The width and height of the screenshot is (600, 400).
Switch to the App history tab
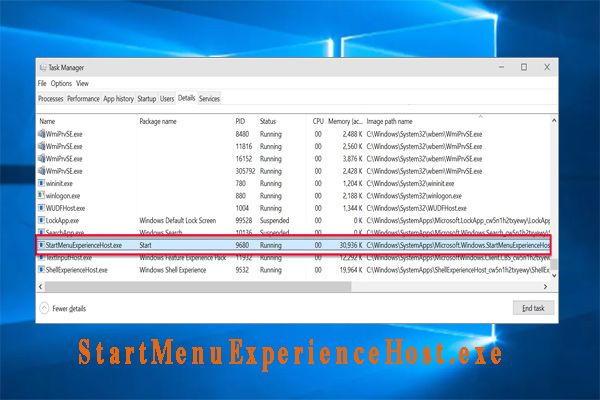118,99
